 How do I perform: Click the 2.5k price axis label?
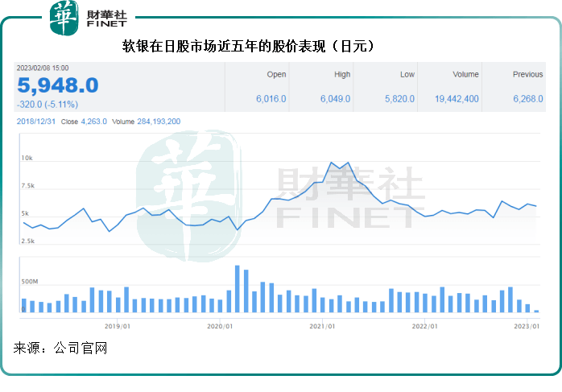pyautogui.click(x=28, y=241)
